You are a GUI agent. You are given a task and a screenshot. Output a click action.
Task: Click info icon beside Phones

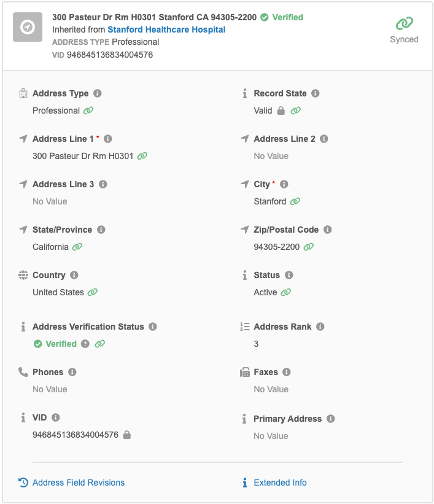pyautogui.click(x=72, y=372)
